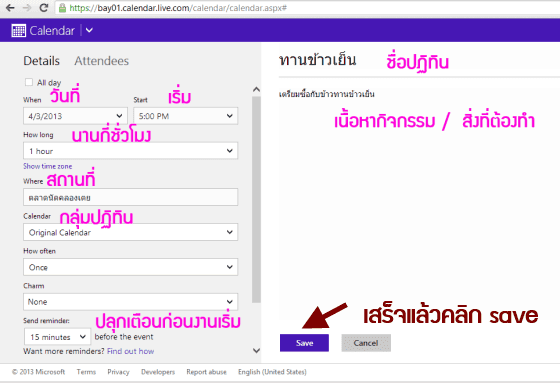Image resolution: width=560 pixels, height=383 pixels.
Task: Expand the Start time dropdown at 5:00 PM
Action: point(186,116)
